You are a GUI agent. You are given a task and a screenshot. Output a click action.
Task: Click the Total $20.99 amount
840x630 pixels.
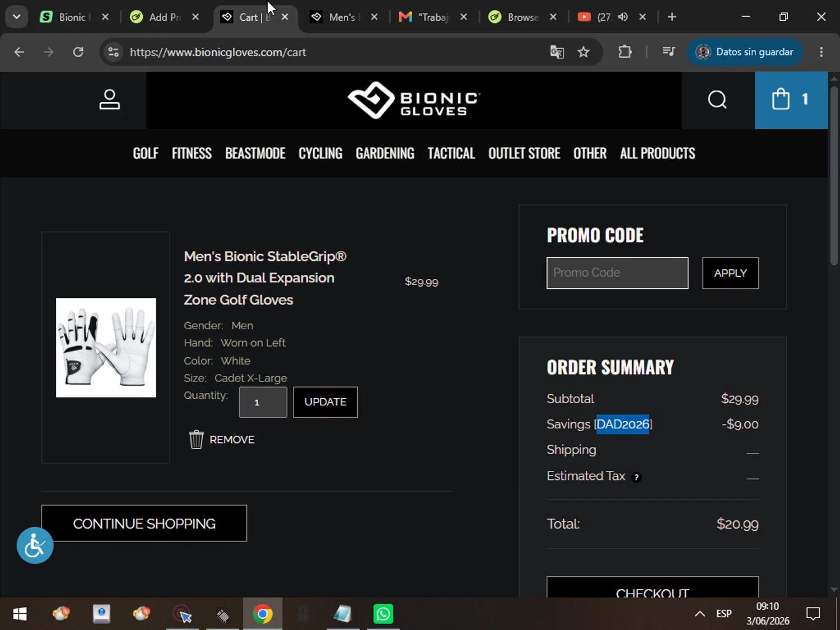coord(738,524)
